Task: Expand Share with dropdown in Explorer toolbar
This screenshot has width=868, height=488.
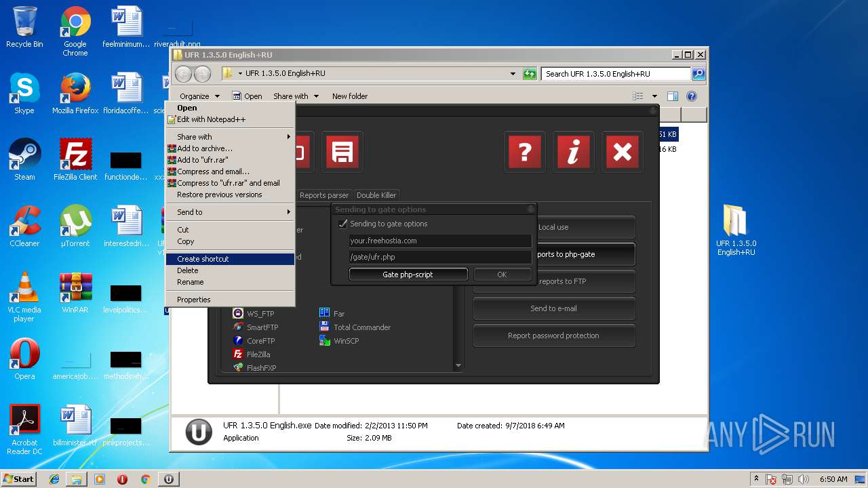Action: [296, 96]
